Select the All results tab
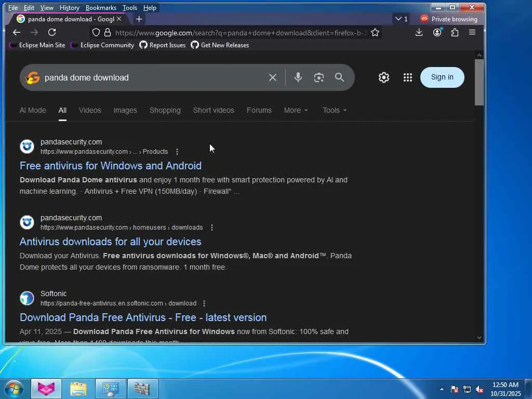The height and width of the screenshot is (399, 532). 62,110
